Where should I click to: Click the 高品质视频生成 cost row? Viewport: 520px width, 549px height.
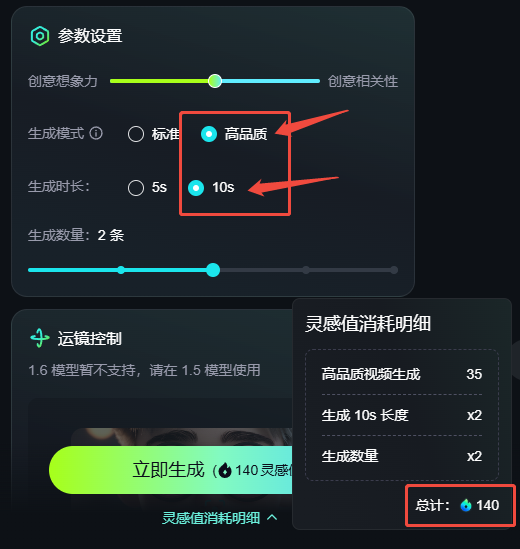[x=402, y=374]
